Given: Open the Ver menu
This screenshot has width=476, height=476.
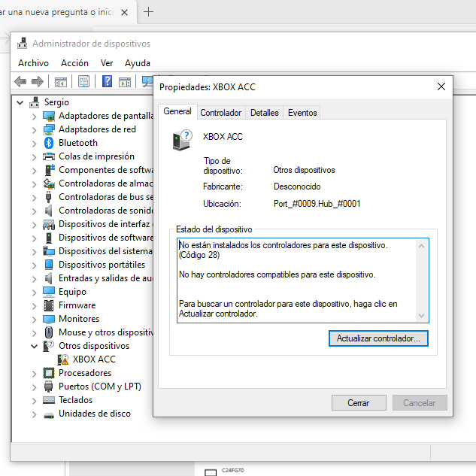Looking at the screenshot, I should [x=107, y=63].
